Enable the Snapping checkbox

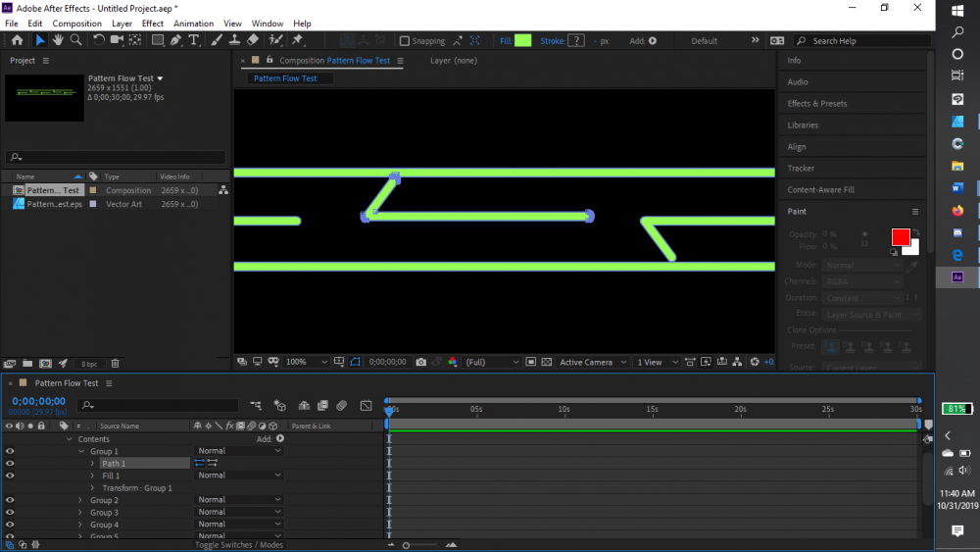coord(405,41)
